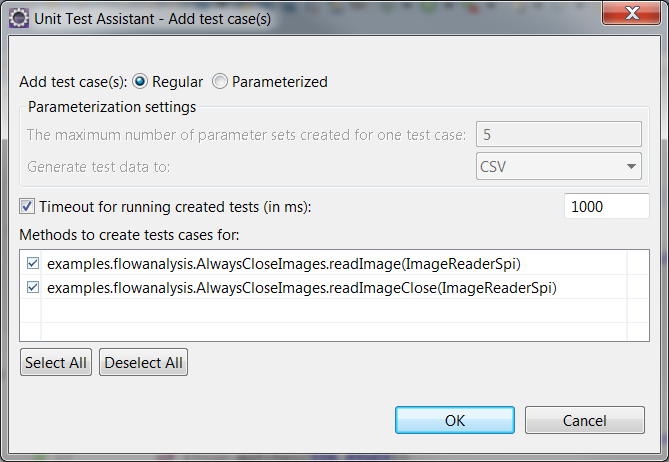Viewport: 669px width, 462px height.
Task: Close the Add test case(s) dialog
Action: 631,13
